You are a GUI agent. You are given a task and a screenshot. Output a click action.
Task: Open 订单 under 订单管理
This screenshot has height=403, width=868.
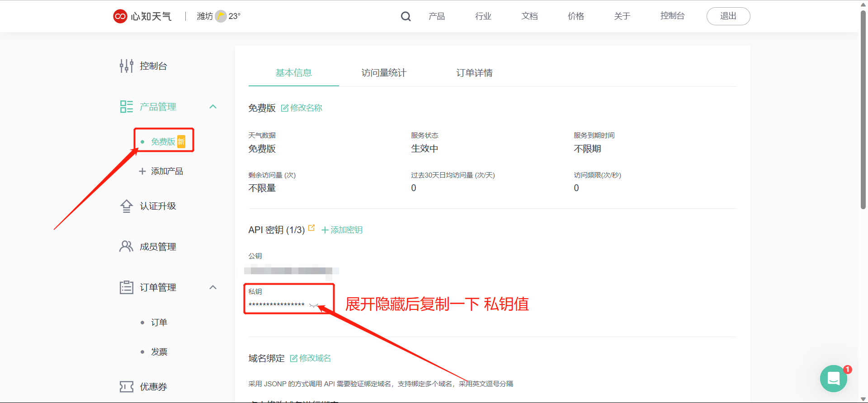coord(159,323)
